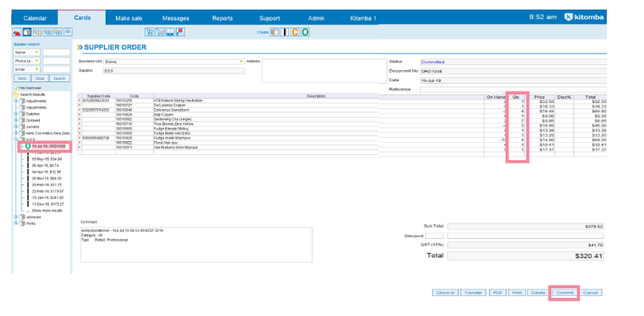Click the input field beside Name dropdown
This screenshot has width=644, height=316.
pyautogui.click(x=56, y=53)
